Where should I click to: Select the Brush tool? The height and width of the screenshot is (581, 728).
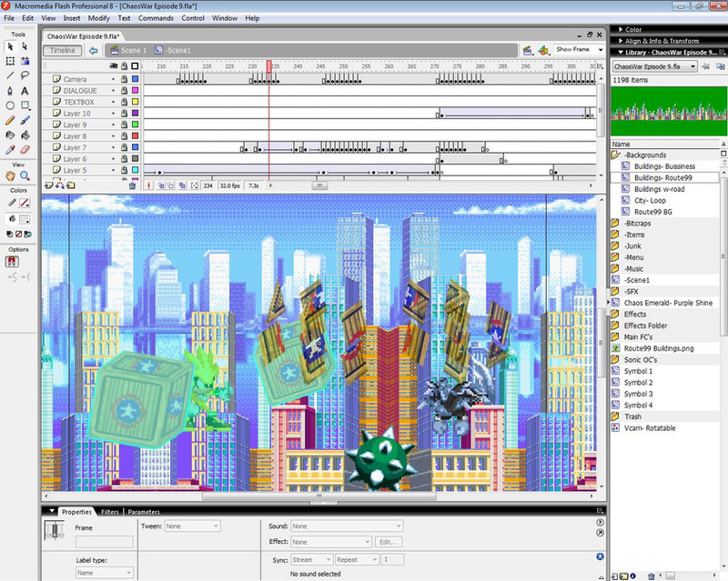tap(25, 120)
